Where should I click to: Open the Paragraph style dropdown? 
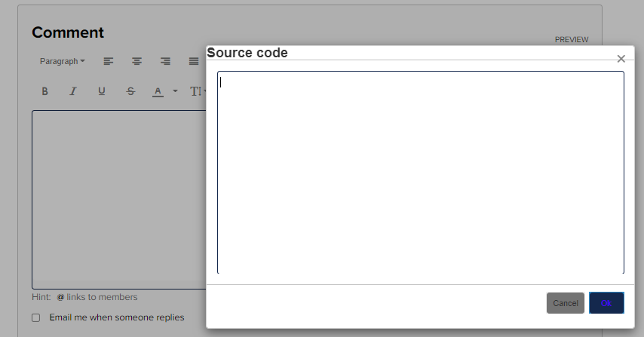(x=63, y=61)
